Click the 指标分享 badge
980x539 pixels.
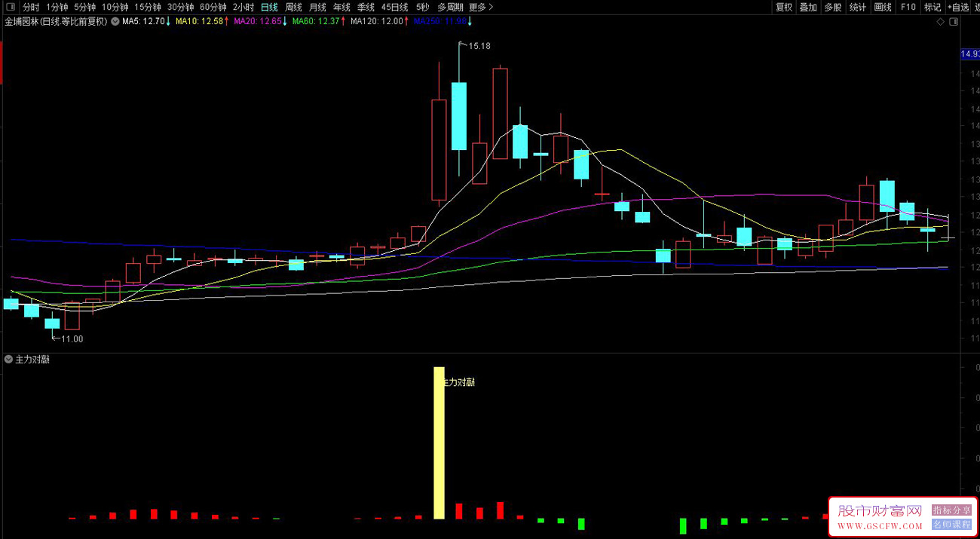951,510
